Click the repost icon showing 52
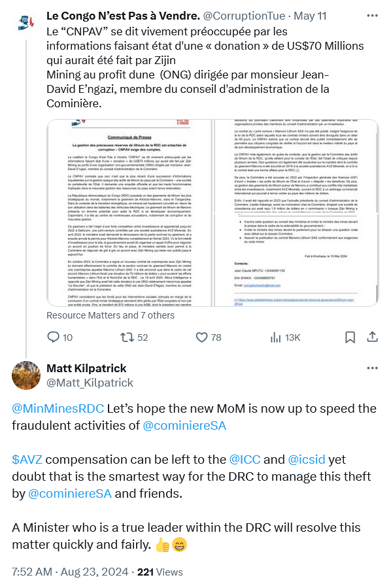This screenshot has width=391, height=588. (x=127, y=337)
